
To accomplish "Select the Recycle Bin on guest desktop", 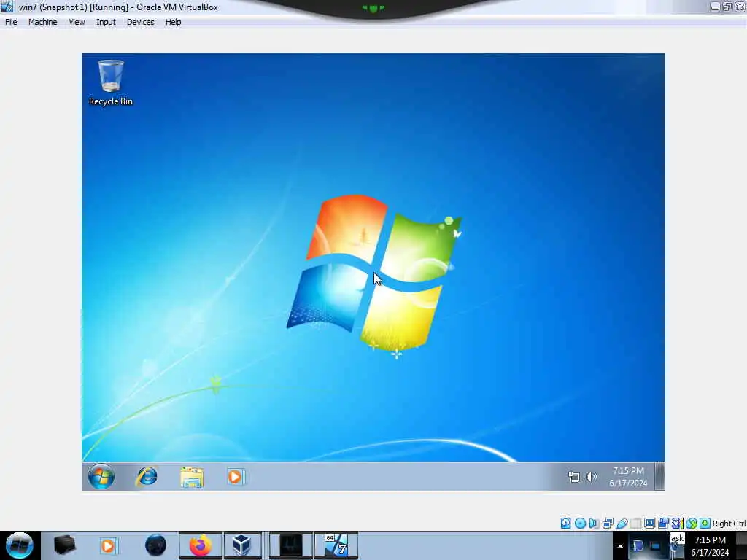I will (x=111, y=82).
